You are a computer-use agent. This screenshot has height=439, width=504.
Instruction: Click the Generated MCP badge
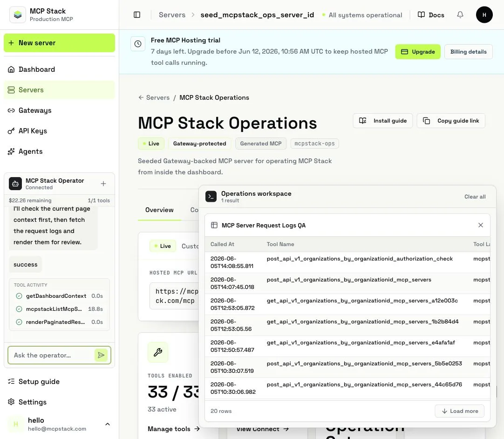point(261,144)
